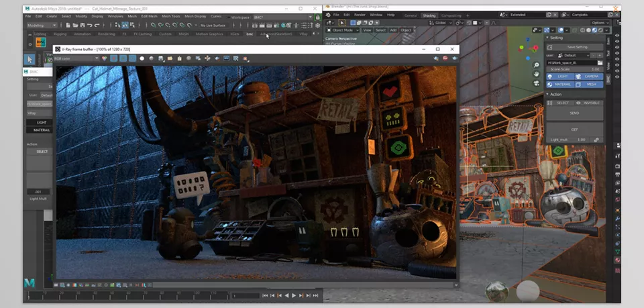
Task: Open Maya's Modeling menu set dropdown
Action: pyautogui.click(x=42, y=25)
